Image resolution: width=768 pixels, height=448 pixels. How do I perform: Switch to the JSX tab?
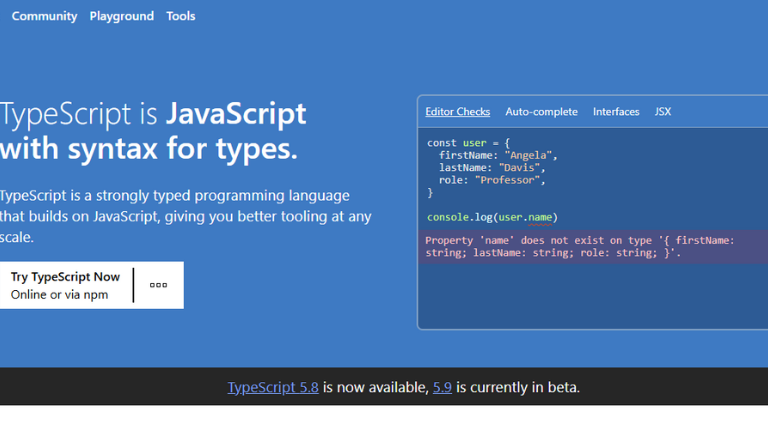click(x=663, y=112)
